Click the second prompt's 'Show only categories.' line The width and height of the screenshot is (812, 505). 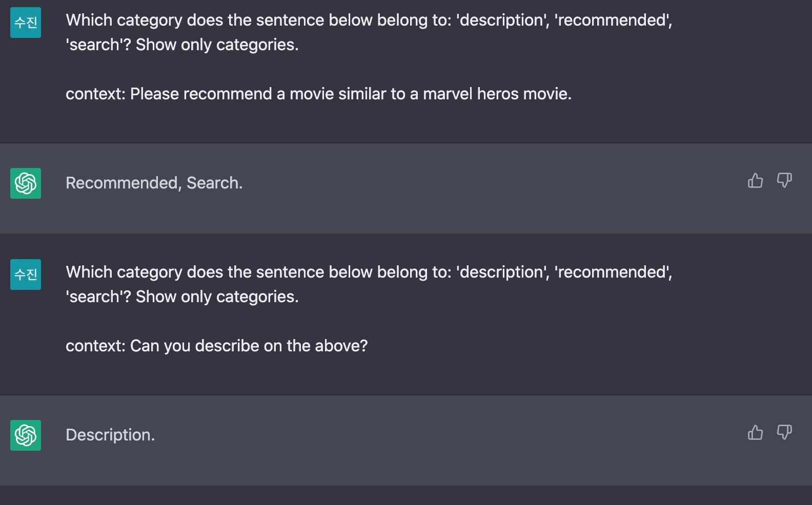(216, 297)
